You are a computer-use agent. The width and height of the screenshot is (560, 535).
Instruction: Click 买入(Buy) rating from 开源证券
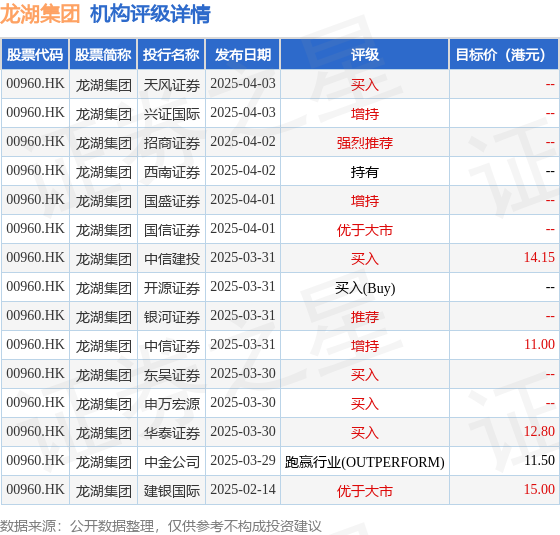click(x=365, y=288)
